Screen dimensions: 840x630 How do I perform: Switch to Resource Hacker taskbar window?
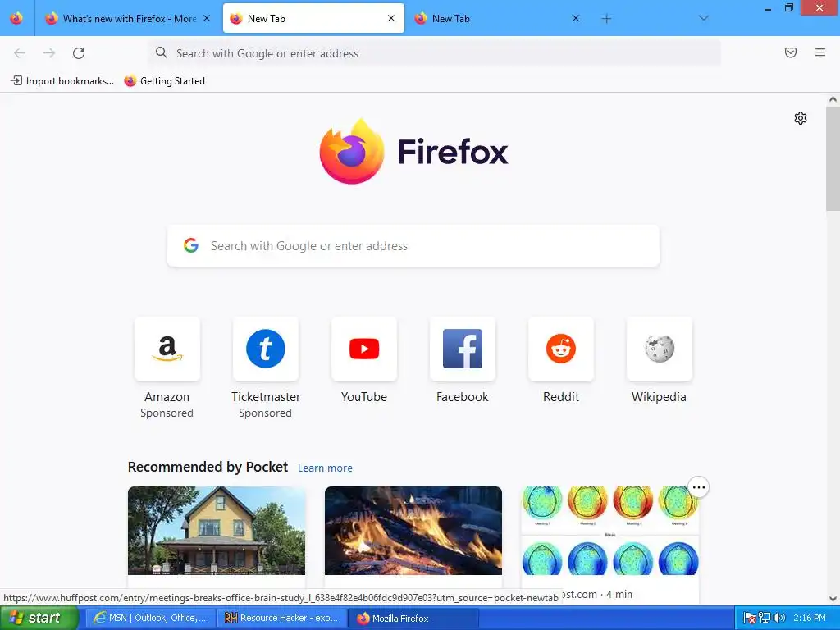click(282, 619)
